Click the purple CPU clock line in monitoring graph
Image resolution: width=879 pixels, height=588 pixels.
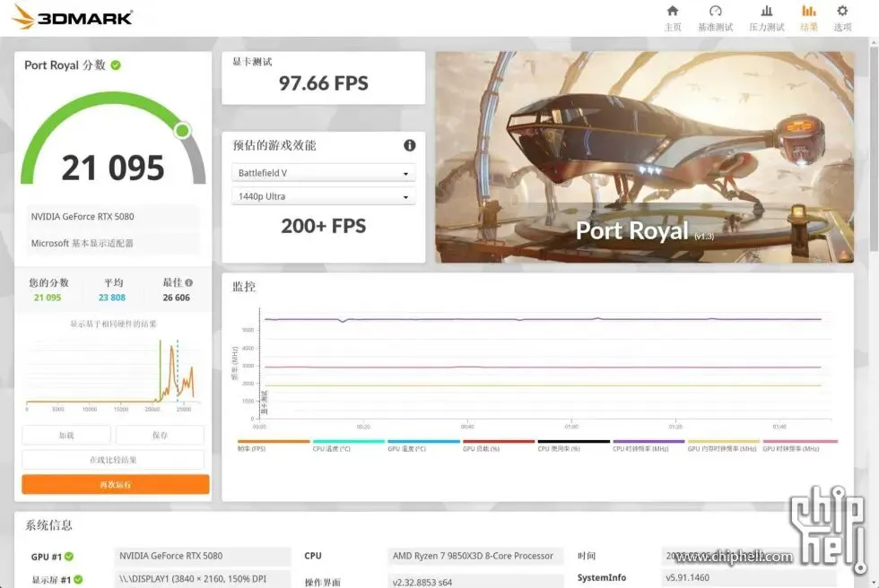tap(543, 319)
